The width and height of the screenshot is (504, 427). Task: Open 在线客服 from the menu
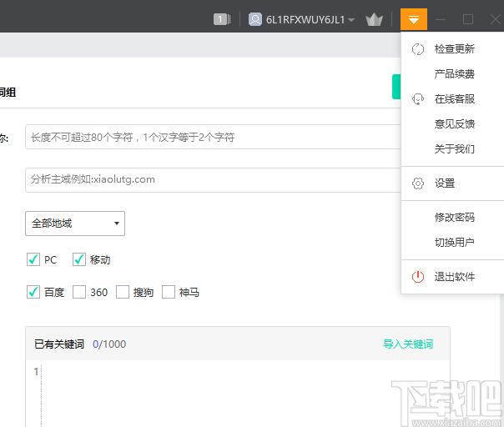point(452,99)
